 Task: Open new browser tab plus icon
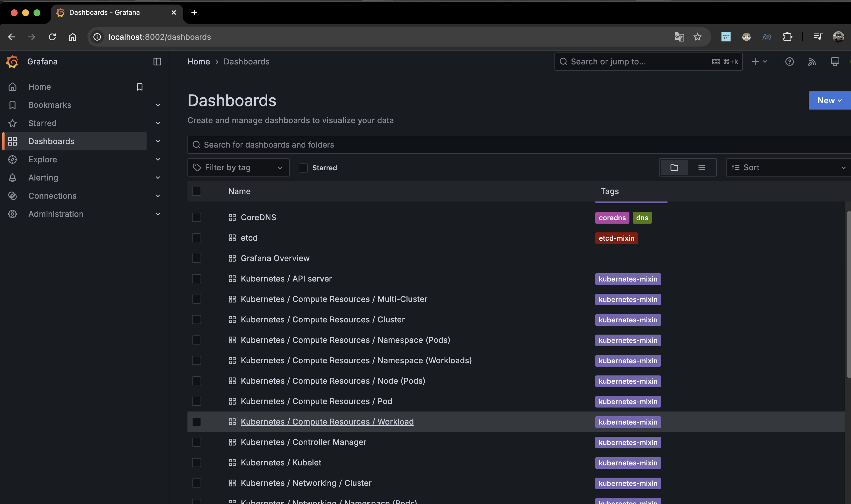(194, 12)
